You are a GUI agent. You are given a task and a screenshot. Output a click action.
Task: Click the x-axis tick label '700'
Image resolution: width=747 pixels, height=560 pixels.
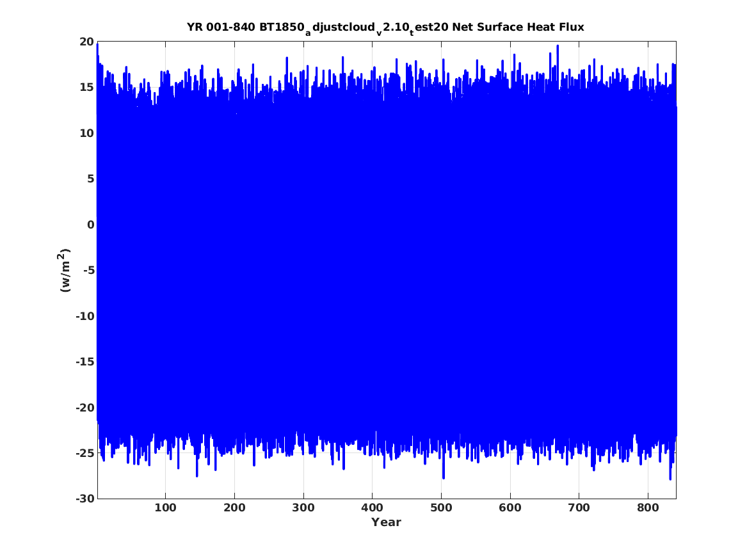click(579, 508)
